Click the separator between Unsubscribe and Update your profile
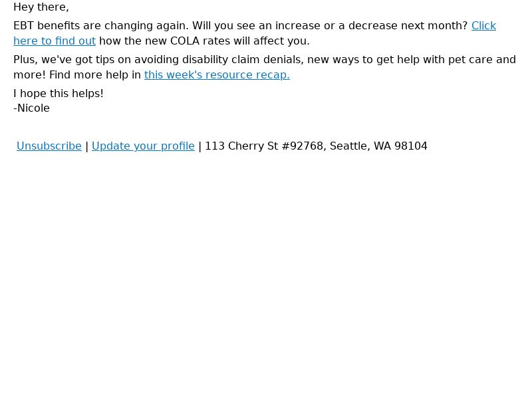This screenshot has width=532, height=399. tap(87, 146)
